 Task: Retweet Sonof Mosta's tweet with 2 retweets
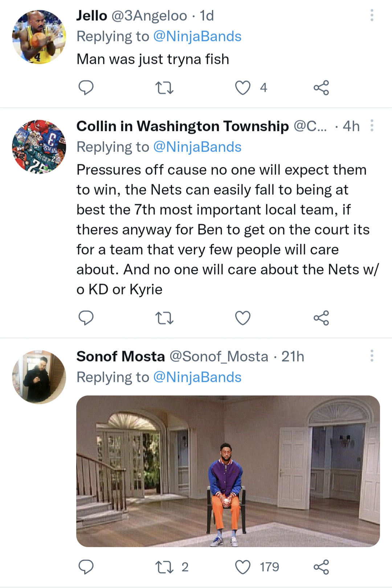coord(164,567)
